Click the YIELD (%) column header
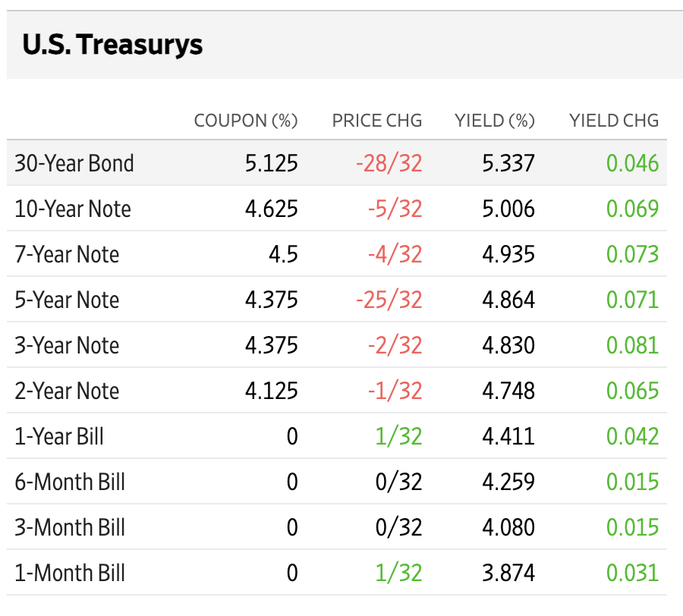The width and height of the screenshot is (683, 616). [x=494, y=121]
